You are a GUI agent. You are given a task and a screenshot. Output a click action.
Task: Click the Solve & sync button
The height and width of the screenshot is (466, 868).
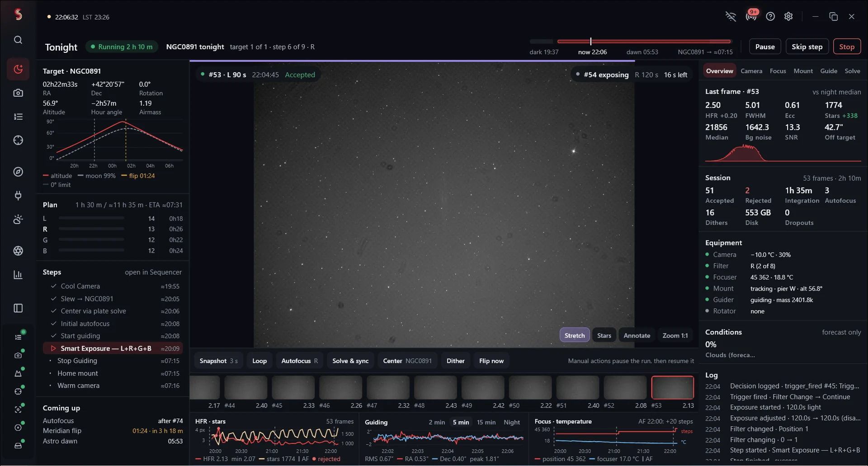point(350,361)
